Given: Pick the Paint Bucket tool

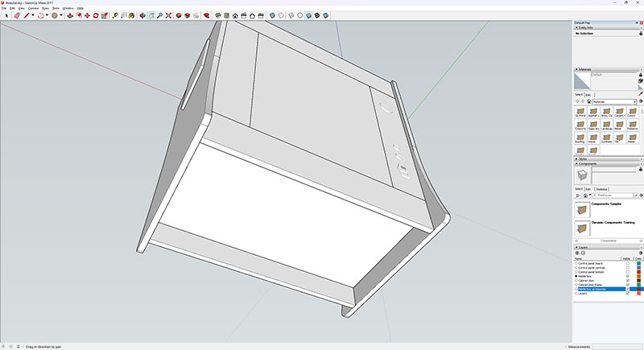Looking at the screenshot, I should coord(131,15).
